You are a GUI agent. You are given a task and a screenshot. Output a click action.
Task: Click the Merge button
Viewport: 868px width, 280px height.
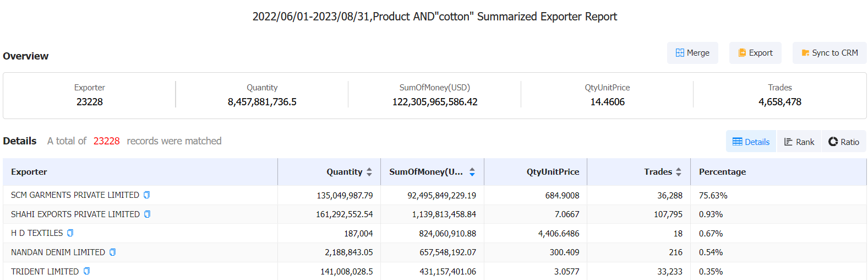[692, 53]
